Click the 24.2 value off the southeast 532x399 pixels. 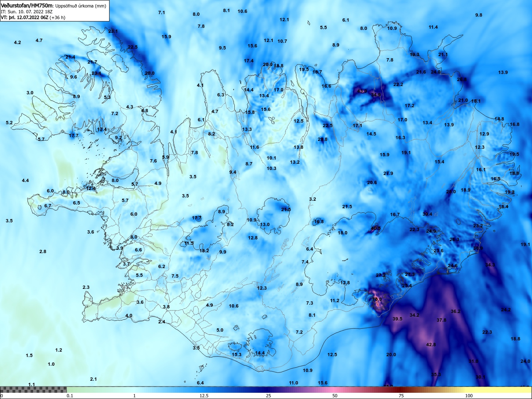coord(506,310)
